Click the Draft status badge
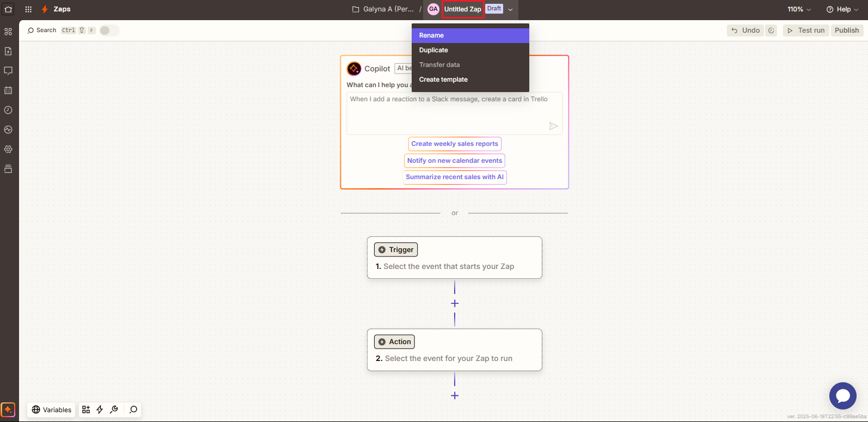The width and height of the screenshot is (868, 422). [494, 9]
